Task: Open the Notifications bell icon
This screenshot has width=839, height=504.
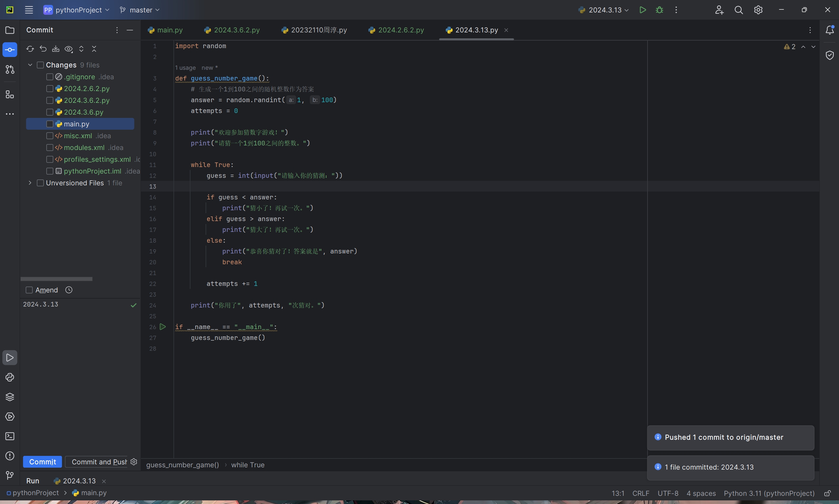Action: (829, 30)
